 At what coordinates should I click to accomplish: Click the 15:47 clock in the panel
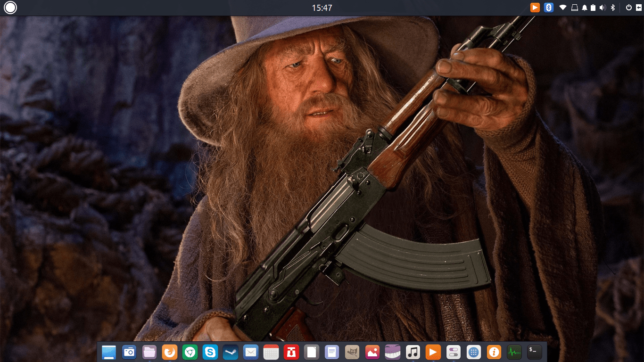click(322, 8)
